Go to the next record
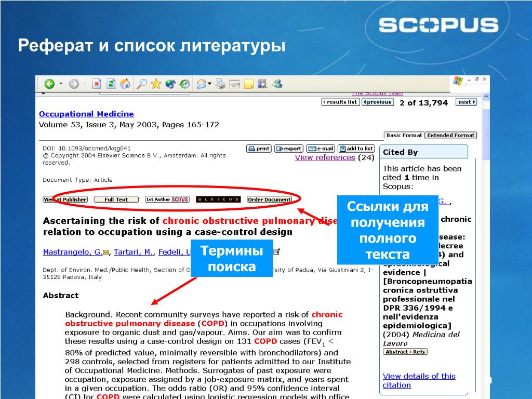Image resolution: width=532 pixels, height=399 pixels. tap(467, 102)
